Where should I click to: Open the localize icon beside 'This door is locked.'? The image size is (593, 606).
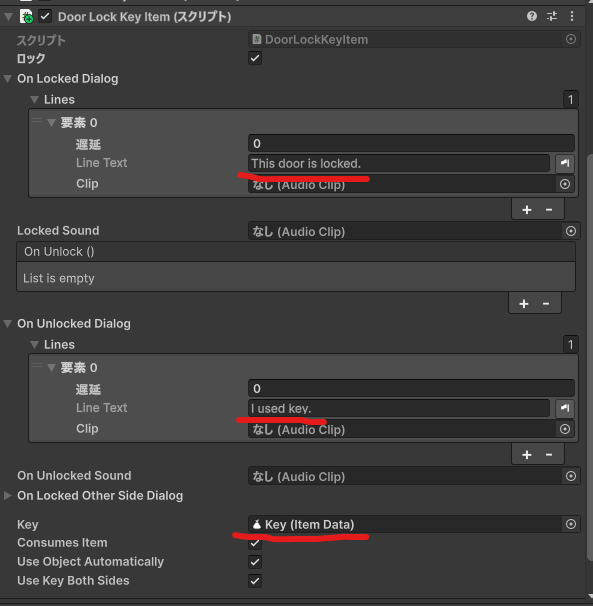point(565,163)
